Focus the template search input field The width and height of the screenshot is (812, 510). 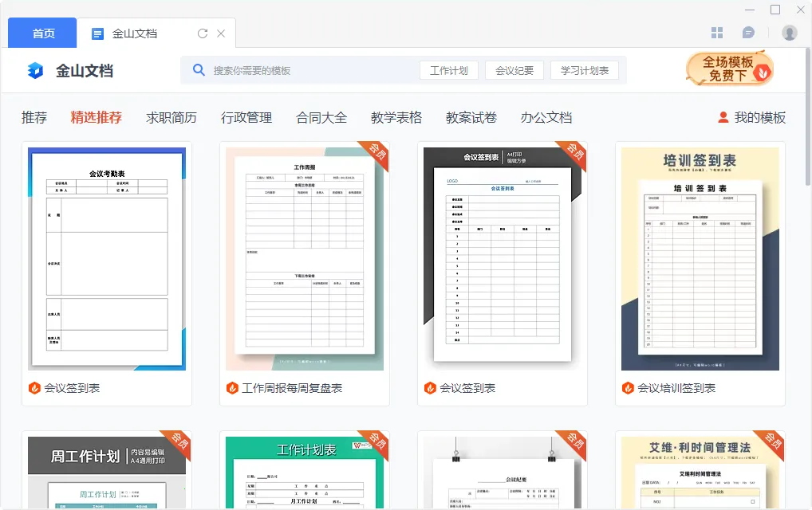[311, 70]
